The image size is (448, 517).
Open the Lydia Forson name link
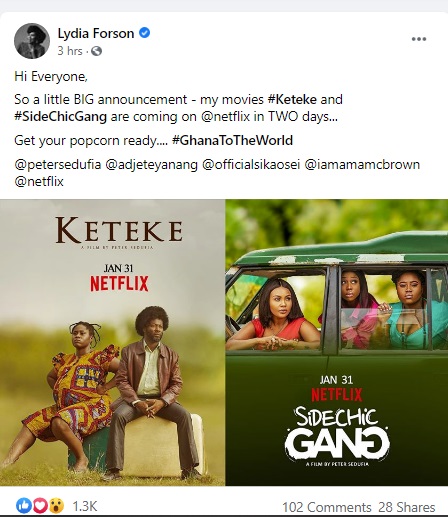[x=96, y=33]
